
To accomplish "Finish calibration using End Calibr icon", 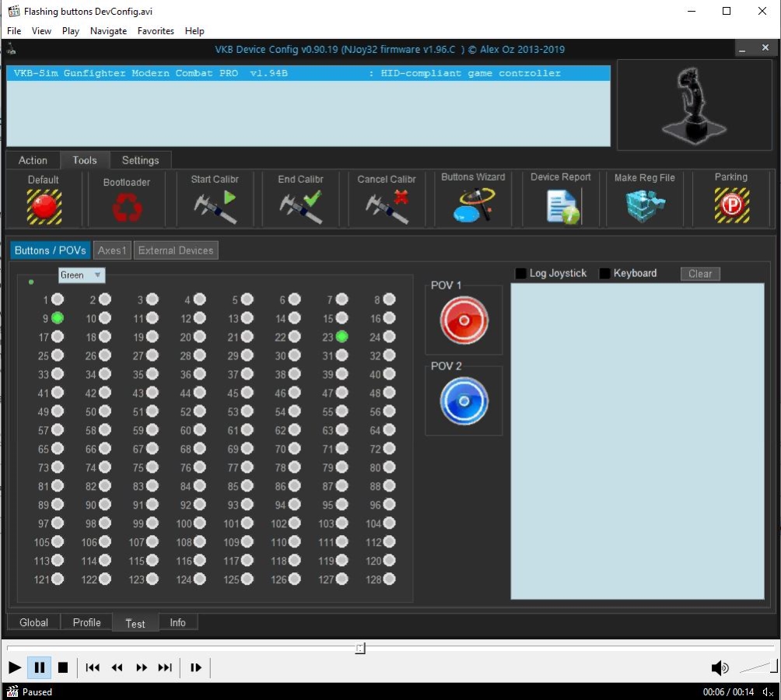I will coord(301,208).
